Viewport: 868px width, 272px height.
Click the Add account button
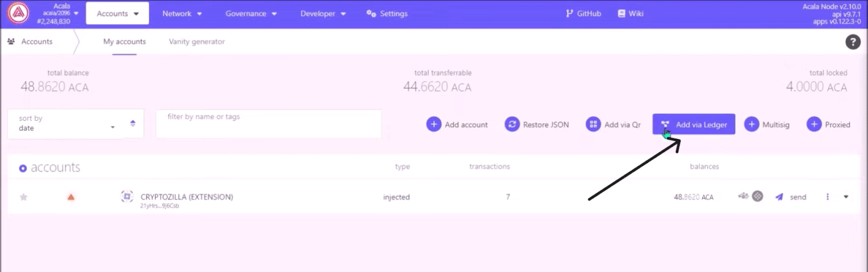(x=457, y=125)
